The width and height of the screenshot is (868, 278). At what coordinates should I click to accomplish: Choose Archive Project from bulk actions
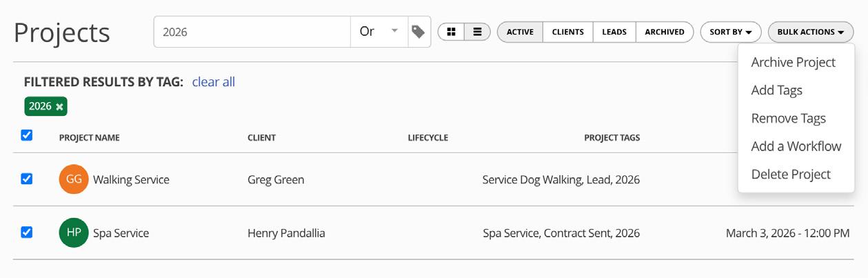pyautogui.click(x=793, y=62)
